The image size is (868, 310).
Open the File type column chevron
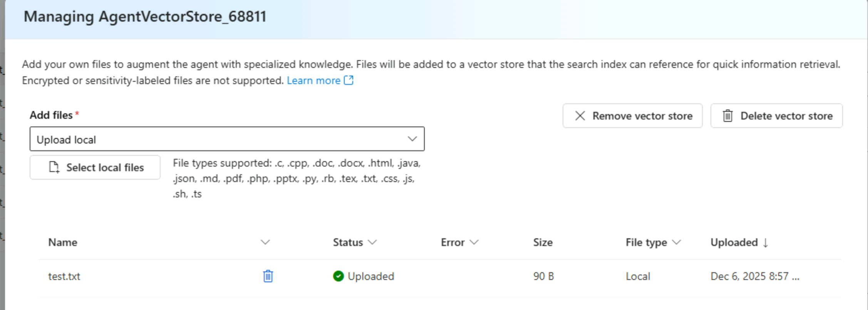(x=676, y=242)
